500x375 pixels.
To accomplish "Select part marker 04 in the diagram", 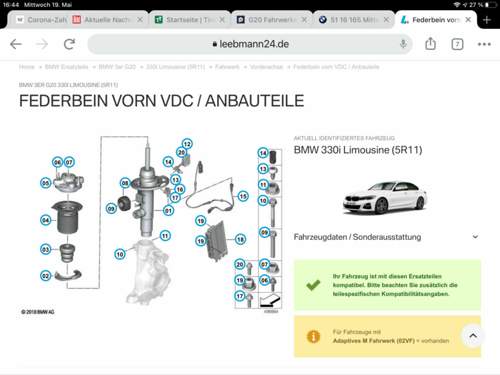I will (46, 220).
